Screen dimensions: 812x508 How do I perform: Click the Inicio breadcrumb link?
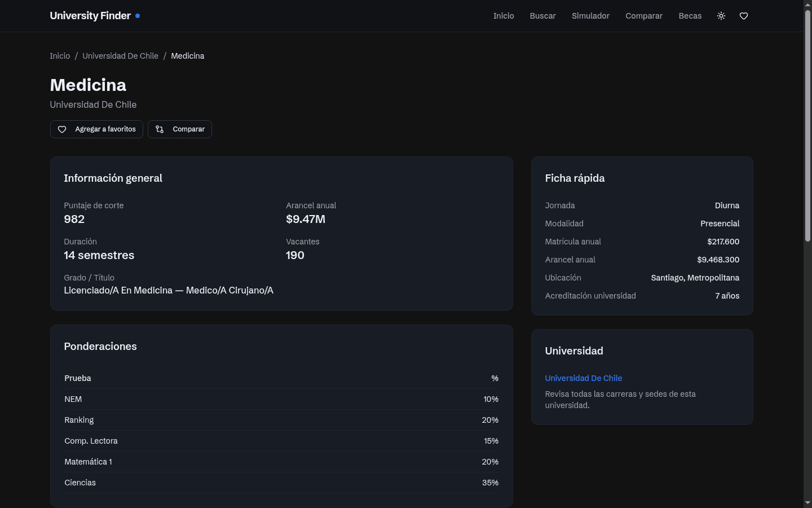(60, 56)
